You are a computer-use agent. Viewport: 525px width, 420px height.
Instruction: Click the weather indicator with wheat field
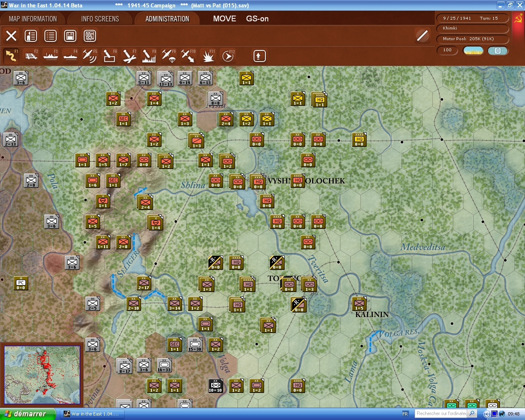[473, 50]
